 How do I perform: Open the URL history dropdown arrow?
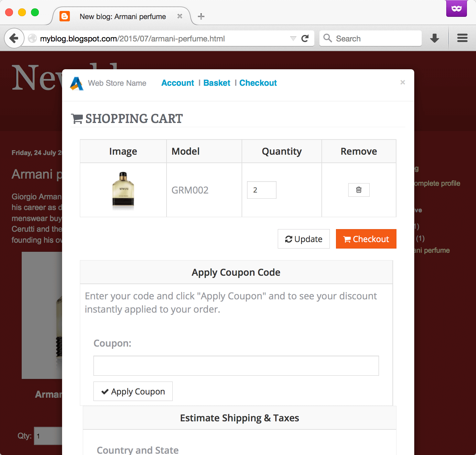tap(293, 39)
